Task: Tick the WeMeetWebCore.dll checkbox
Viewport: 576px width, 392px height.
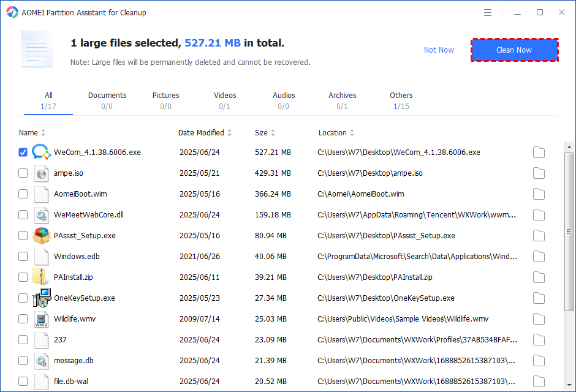Action: pos(23,215)
